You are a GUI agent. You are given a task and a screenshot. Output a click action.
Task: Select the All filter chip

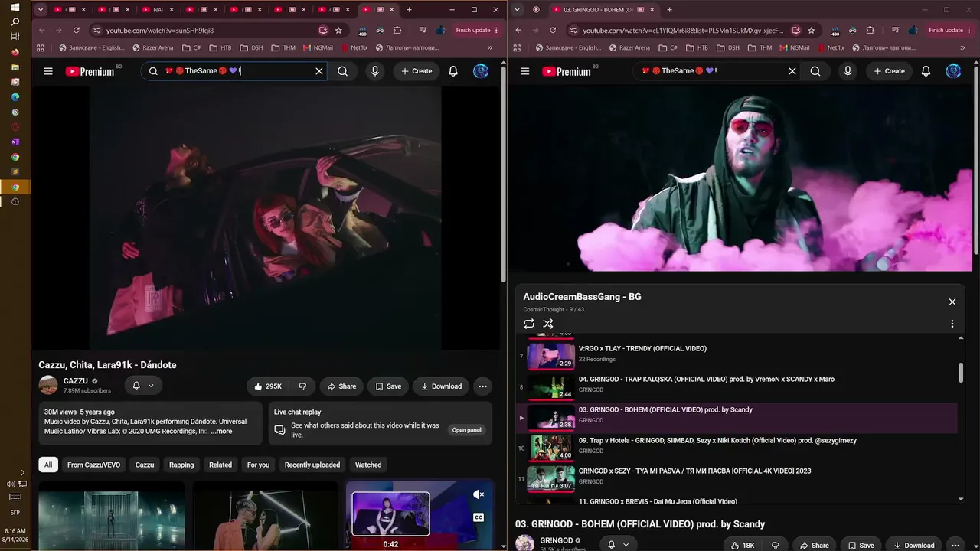click(48, 465)
